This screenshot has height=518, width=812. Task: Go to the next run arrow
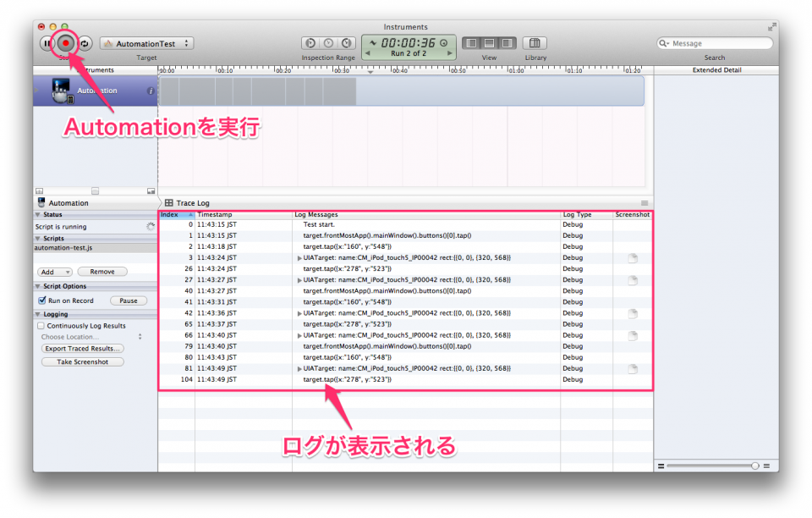click(x=449, y=53)
